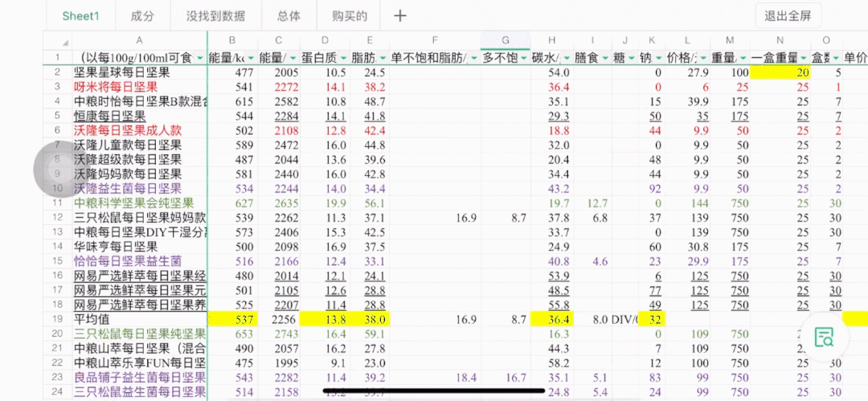Open the 没找到数据 sheet tab
Image resolution: width=868 pixels, height=401 pixels.
click(216, 15)
